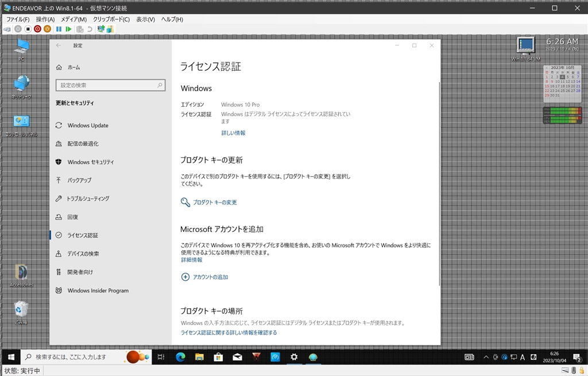Viewport: 588px width, 376px height.
Task: Click the taskbar search box
Action: coord(86,357)
